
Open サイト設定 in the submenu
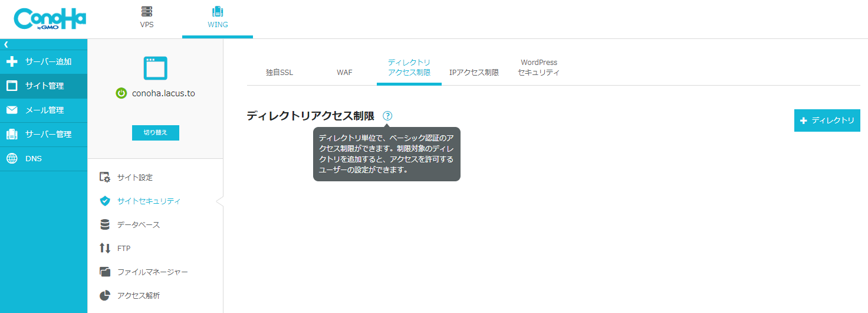tap(135, 177)
